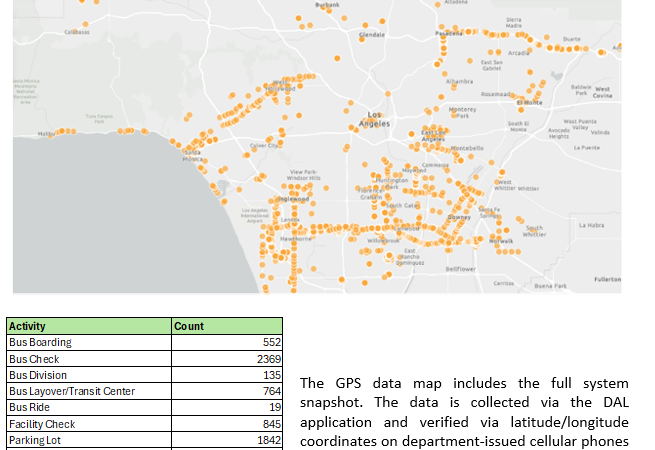Screen dimensions: 655x450
Task: Click the Facility Check row label
Action: click(89, 424)
